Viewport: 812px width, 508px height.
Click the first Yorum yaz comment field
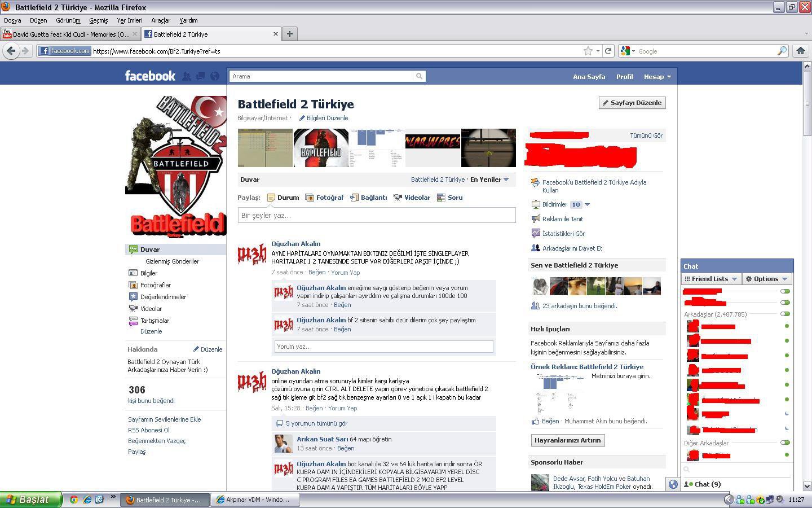[383, 347]
